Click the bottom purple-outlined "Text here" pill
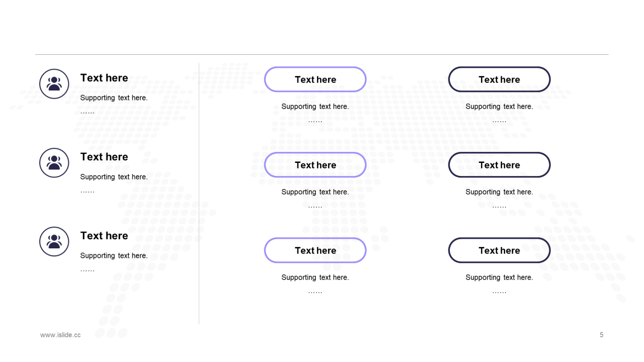644x362 pixels. (315, 250)
